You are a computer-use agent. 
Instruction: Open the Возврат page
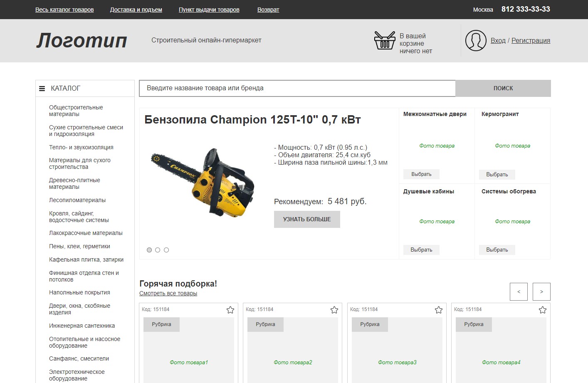[268, 10]
